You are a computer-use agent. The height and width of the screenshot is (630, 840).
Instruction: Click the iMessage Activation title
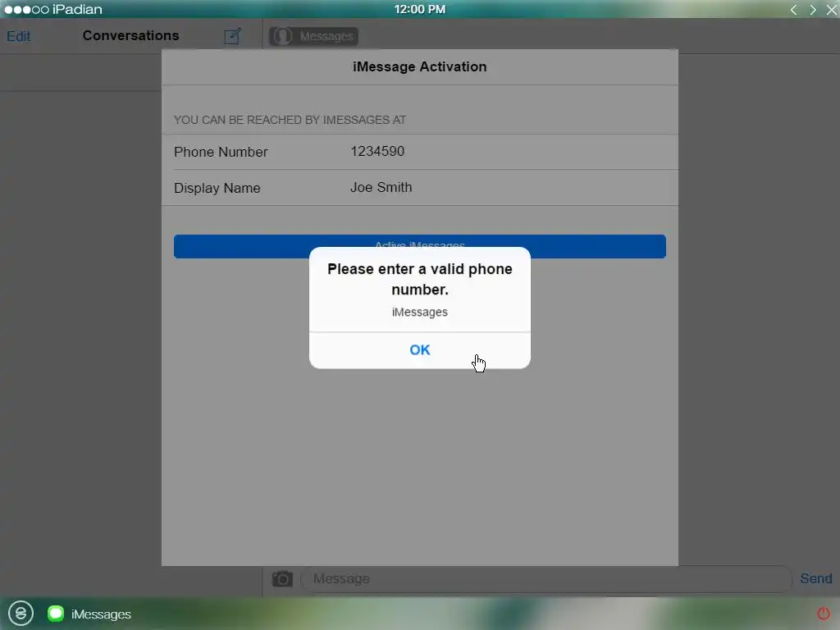click(419, 66)
